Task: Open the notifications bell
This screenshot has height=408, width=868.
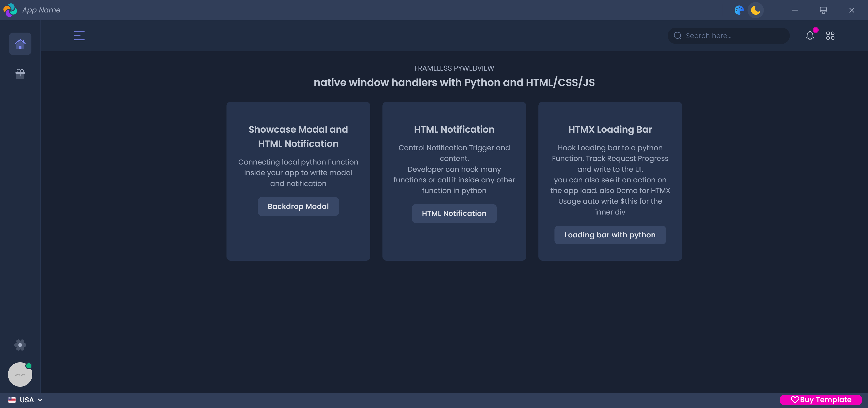Action: click(x=810, y=36)
